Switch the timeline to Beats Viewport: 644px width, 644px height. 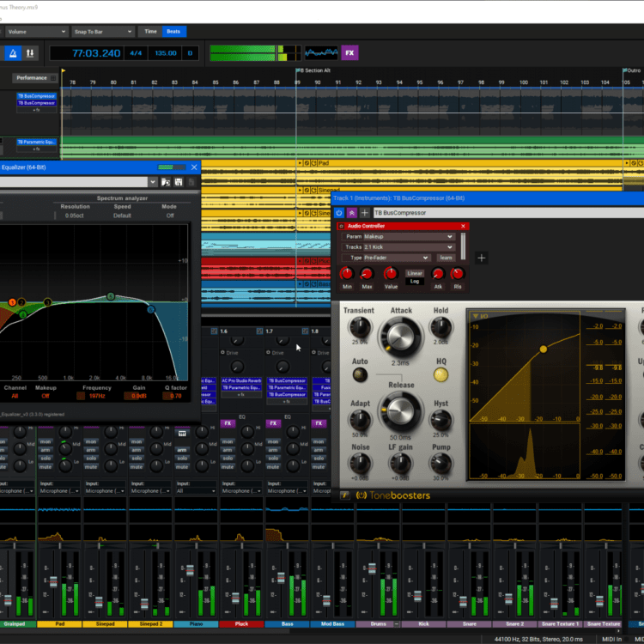pos(173,32)
